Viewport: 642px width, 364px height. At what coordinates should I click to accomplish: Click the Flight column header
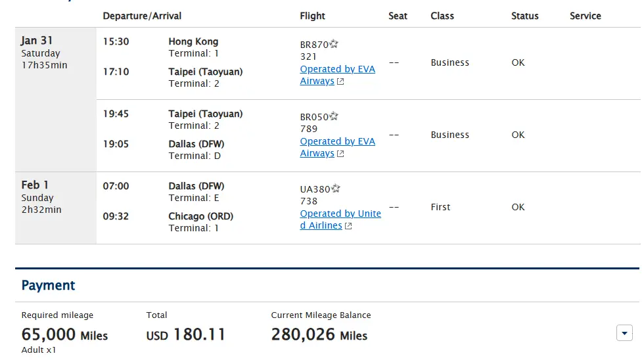coord(312,16)
